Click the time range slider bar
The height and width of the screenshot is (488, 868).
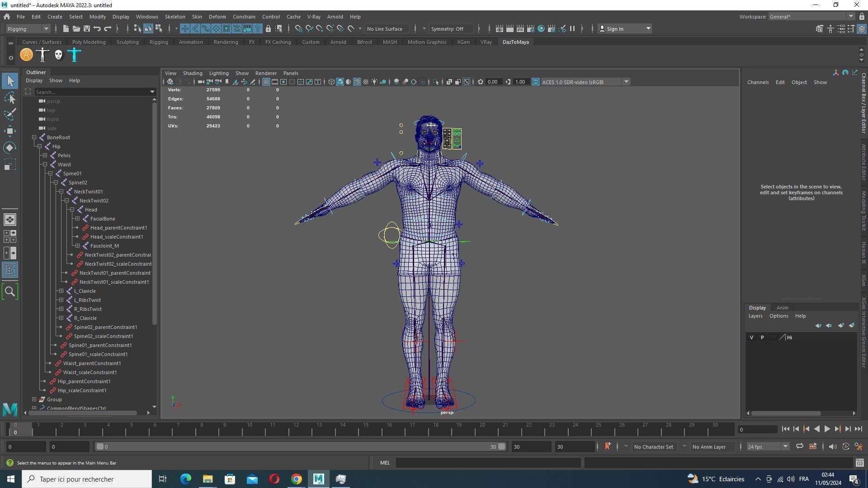(298, 447)
